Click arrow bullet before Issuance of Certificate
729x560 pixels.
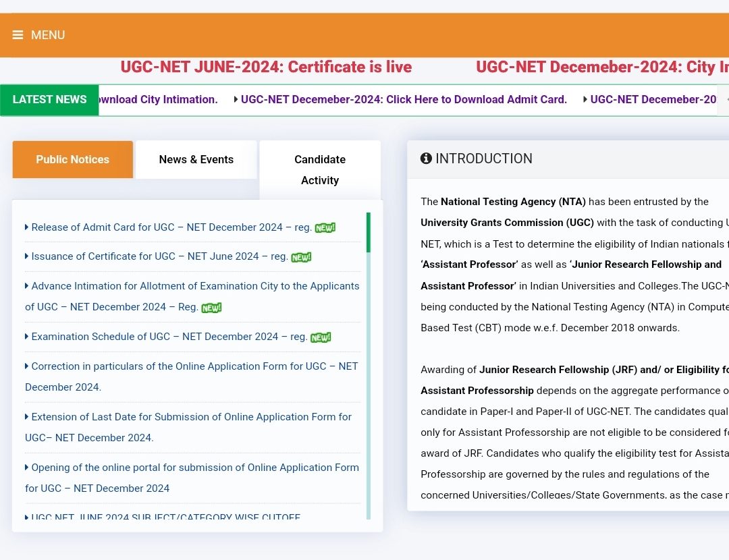pos(26,256)
